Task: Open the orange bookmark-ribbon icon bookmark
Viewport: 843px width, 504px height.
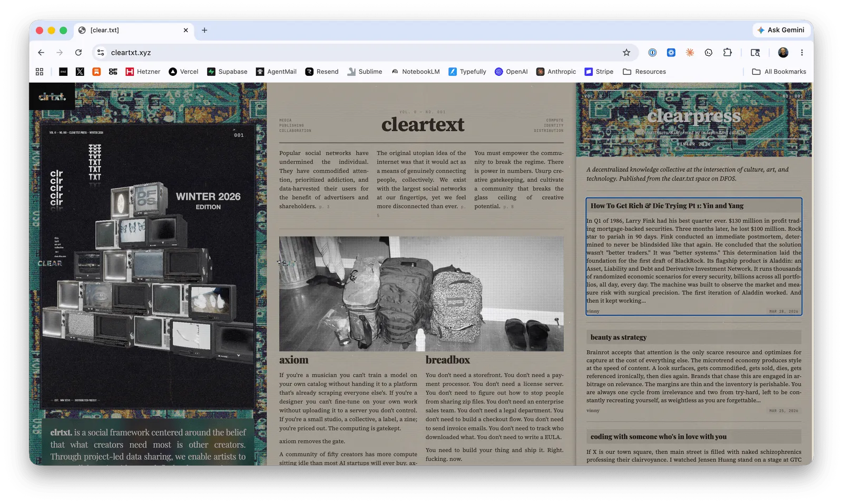Action: coord(96,72)
